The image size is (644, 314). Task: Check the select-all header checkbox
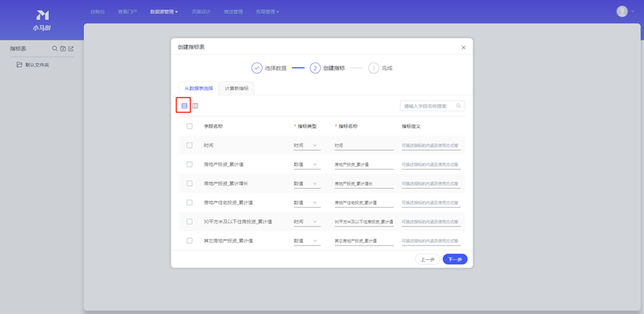(x=190, y=126)
